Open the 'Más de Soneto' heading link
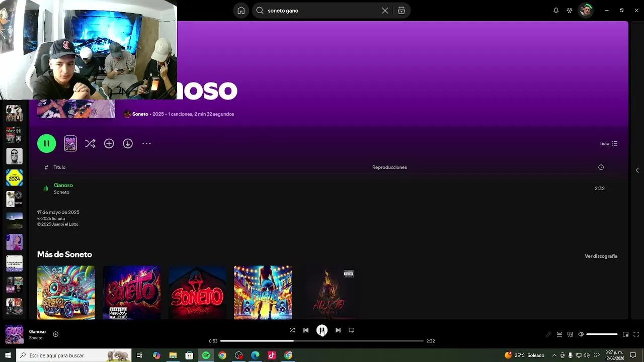 click(64, 254)
